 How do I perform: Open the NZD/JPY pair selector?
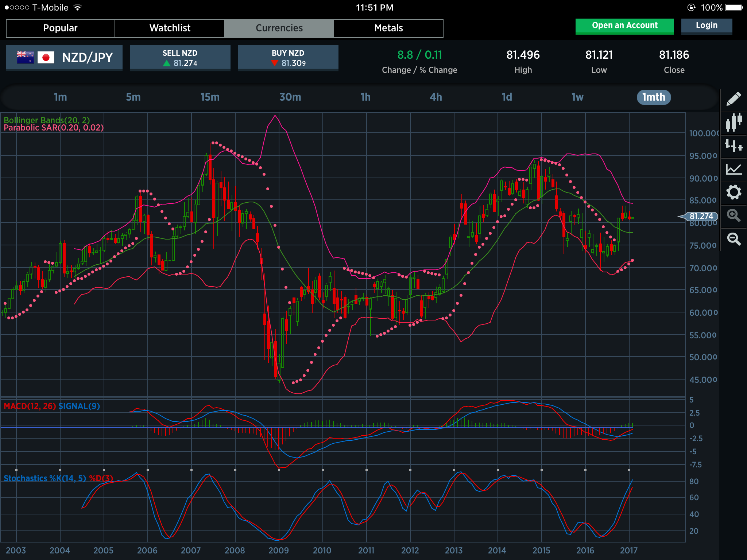tap(64, 58)
